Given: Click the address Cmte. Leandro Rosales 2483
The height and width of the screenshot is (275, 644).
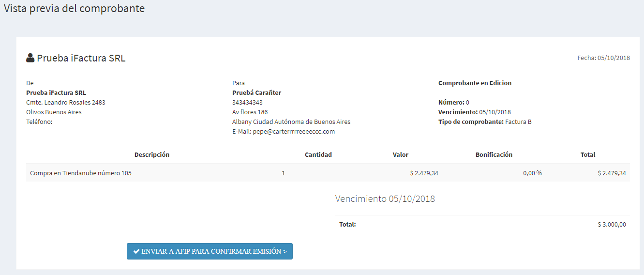Looking at the screenshot, I should click(x=66, y=103).
